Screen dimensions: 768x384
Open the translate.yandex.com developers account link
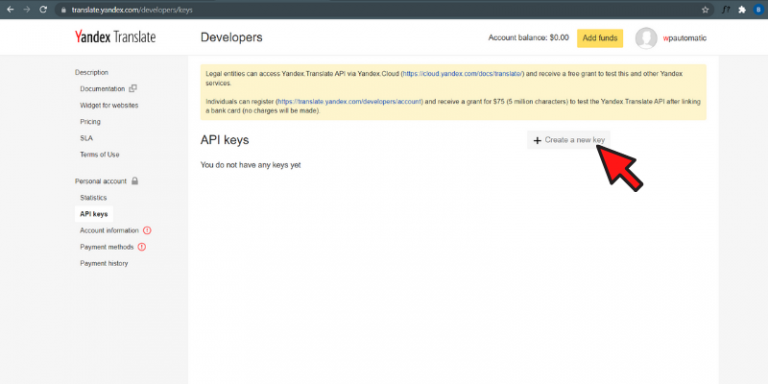pos(350,102)
